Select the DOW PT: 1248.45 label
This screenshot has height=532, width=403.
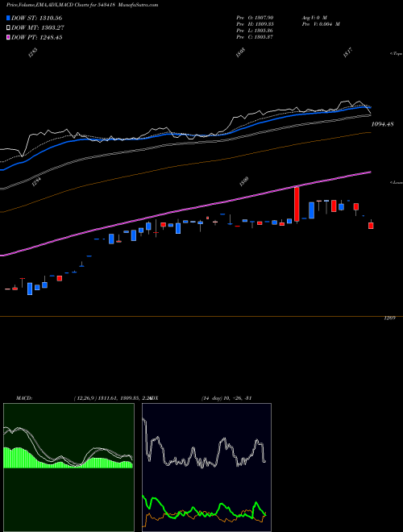36,37
